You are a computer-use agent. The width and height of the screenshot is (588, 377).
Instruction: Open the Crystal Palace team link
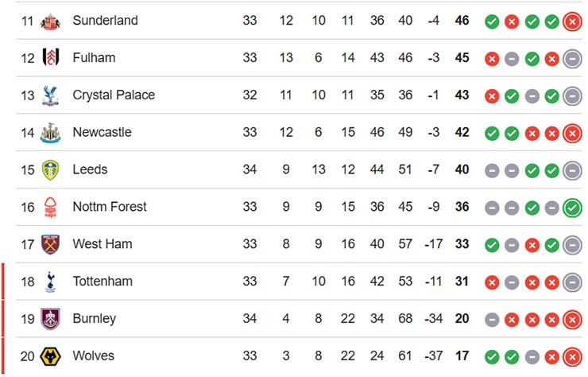click(114, 95)
